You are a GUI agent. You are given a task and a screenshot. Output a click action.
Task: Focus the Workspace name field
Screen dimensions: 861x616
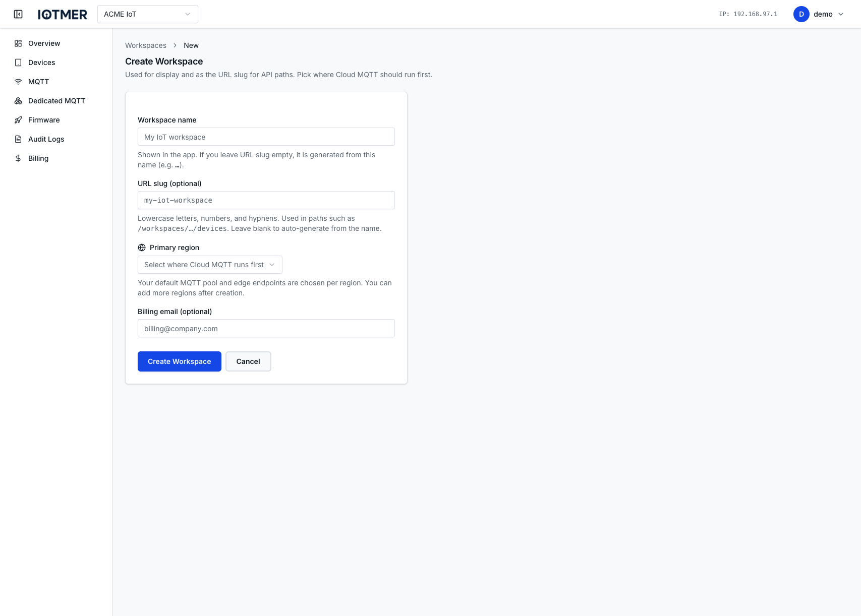coord(266,137)
